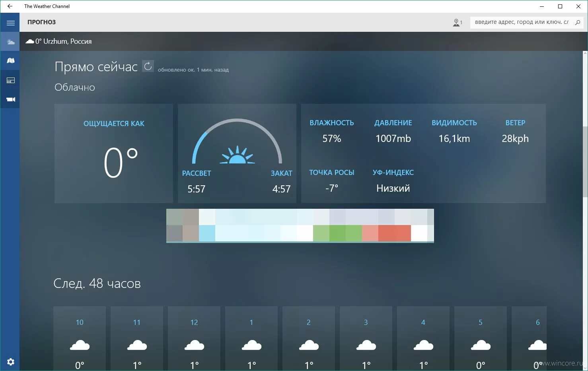Open the video camera section in sidebar
Image resolution: width=588 pixels, height=371 pixels.
click(x=10, y=99)
